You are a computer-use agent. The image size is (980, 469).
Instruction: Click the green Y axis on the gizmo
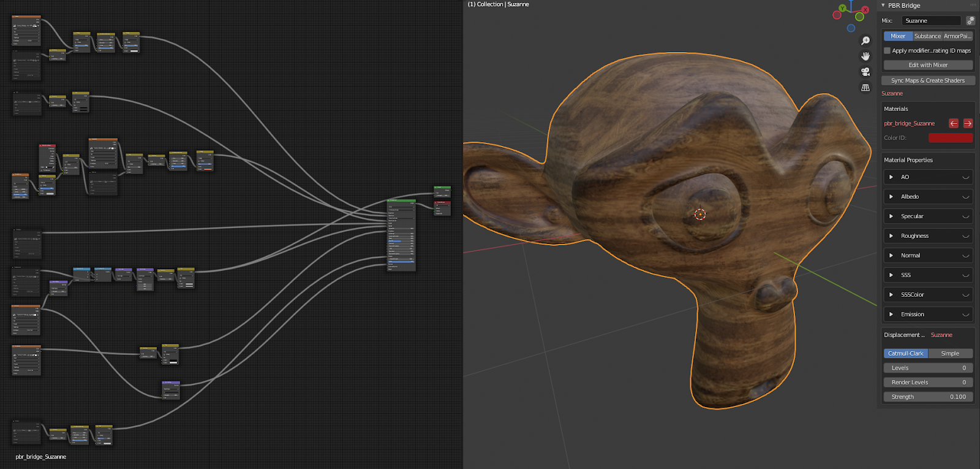pyautogui.click(x=842, y=9)
